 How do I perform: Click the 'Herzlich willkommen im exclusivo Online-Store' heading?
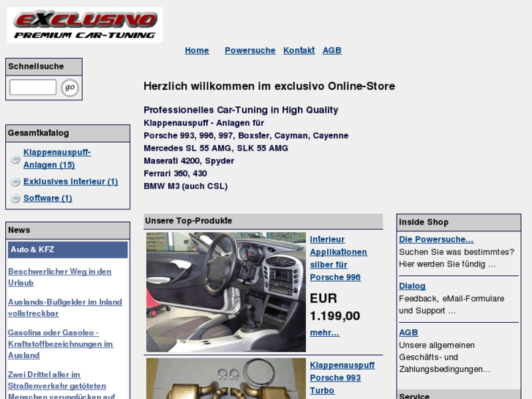269,86
